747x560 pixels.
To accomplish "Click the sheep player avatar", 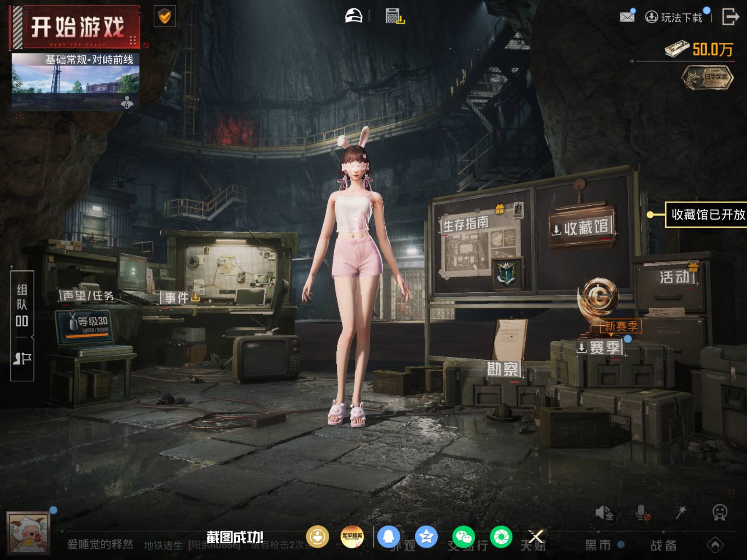I will pos(28,534).
